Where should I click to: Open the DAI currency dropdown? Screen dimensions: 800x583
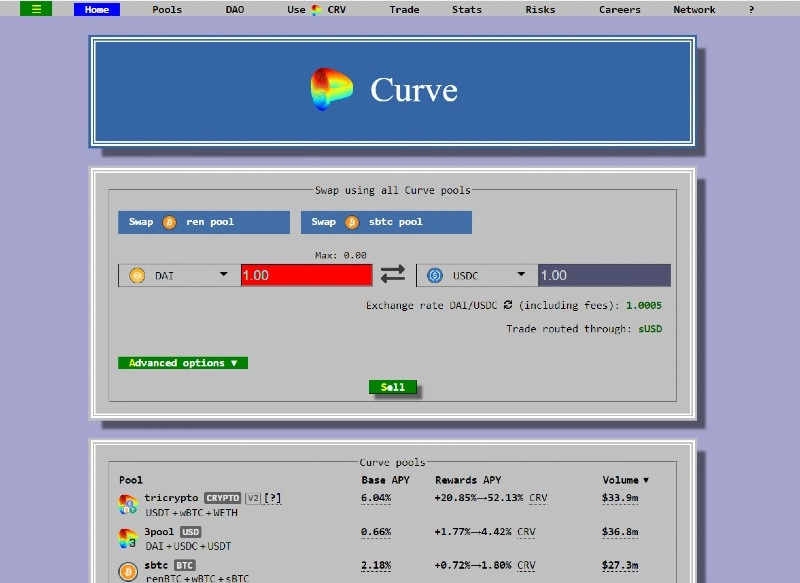pos(180,275)
